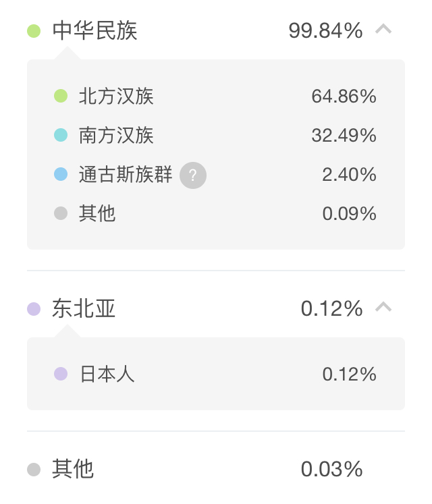Click the purple dot beside 日本人
Image resolution: width=432 pixels, height=504 pixels.
[61, 374]
